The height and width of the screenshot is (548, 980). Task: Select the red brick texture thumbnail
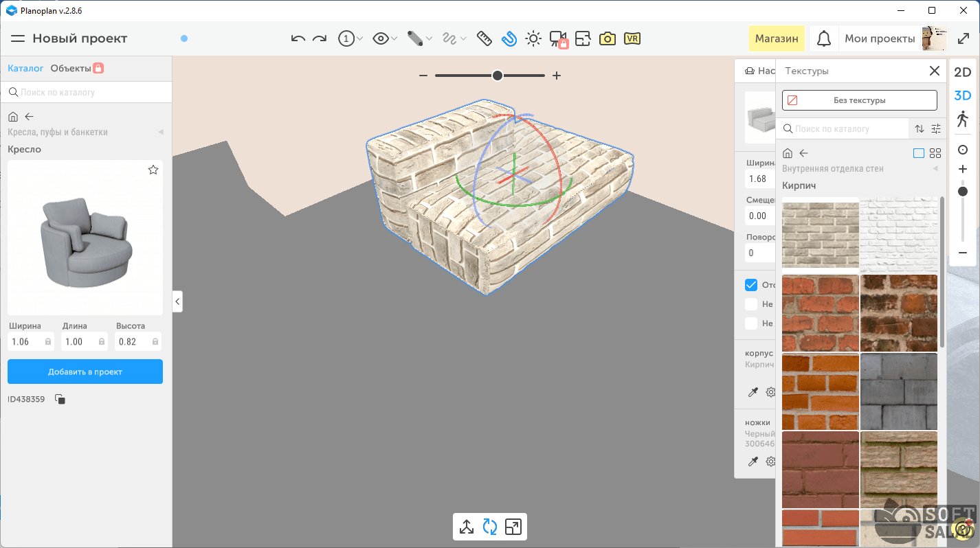[821, 313]
